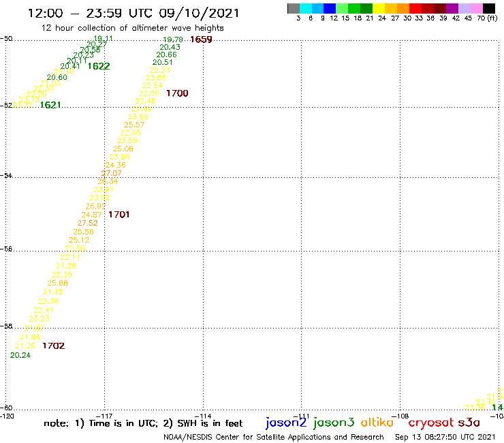Screen dimensions: 504x443
Task: Click wave height value '22.23'
Action: tap(160, 70)
